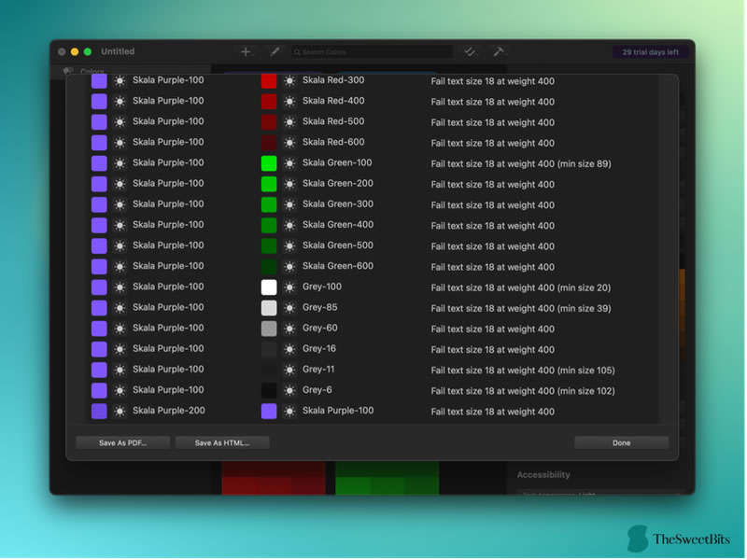
Task: Click the sun icon beside Skala Red-600
Action: click(x=289, y=143)
